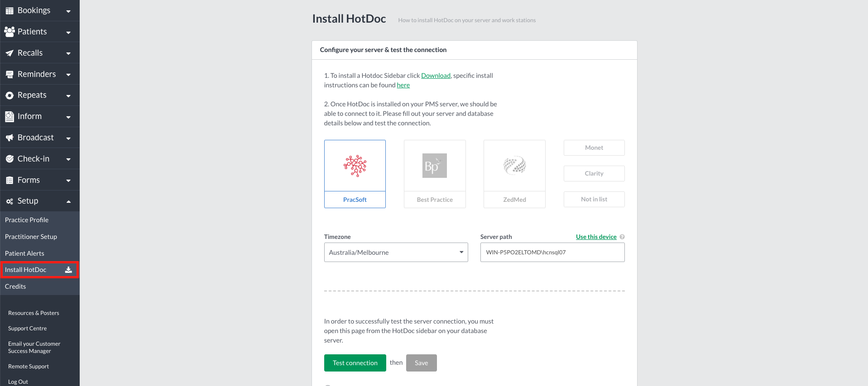Select the Clarity option
Viewport: 868px width, 386px height.
[594, 173]
